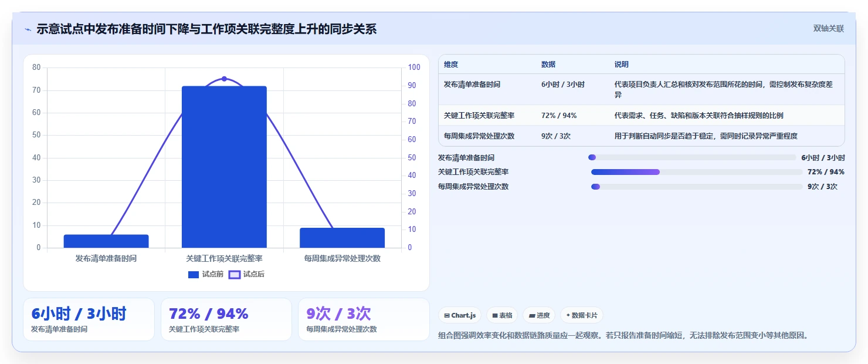Viewport: 868px width, 364px height.
Task: Open the 72% / 94% stat card
Action: click(x=226, y=319)
